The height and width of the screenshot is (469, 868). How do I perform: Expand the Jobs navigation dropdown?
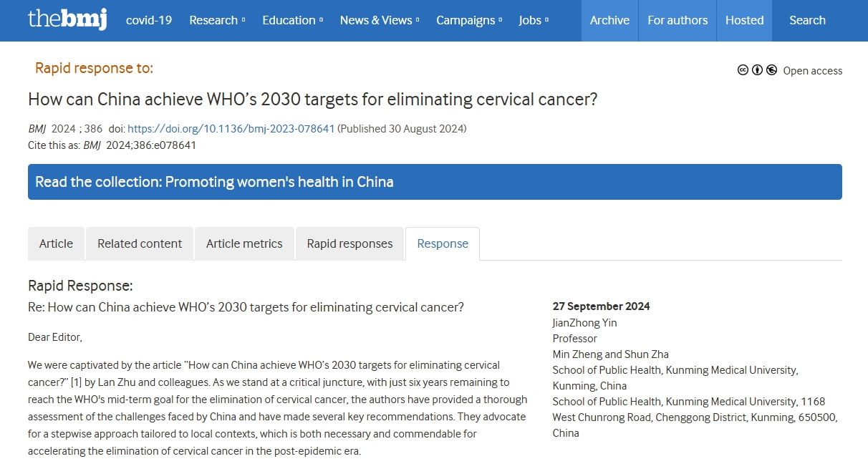[534, 20]
